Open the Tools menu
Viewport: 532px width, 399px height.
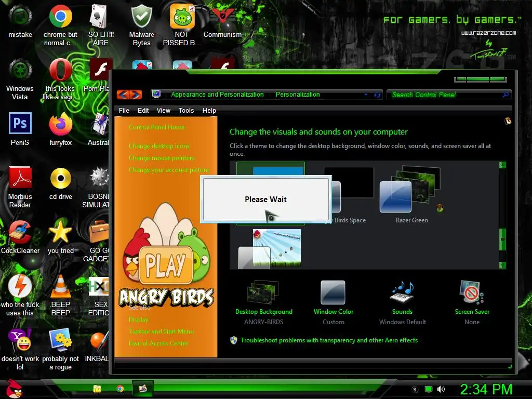[x=187, y=111]
